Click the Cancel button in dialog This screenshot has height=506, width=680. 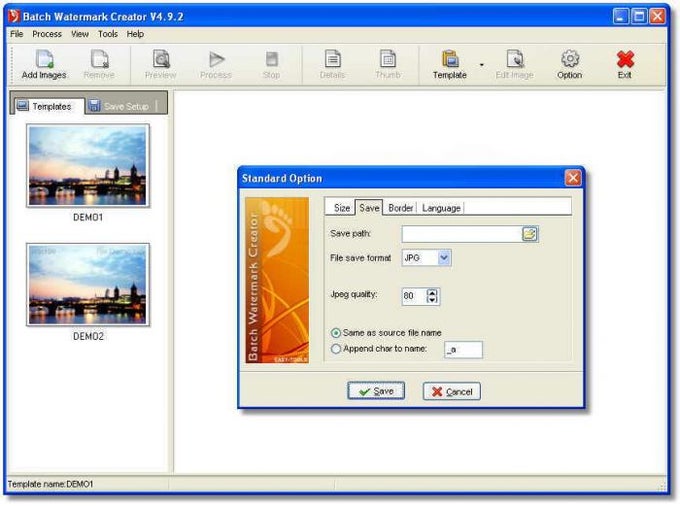tap(451, 392)
